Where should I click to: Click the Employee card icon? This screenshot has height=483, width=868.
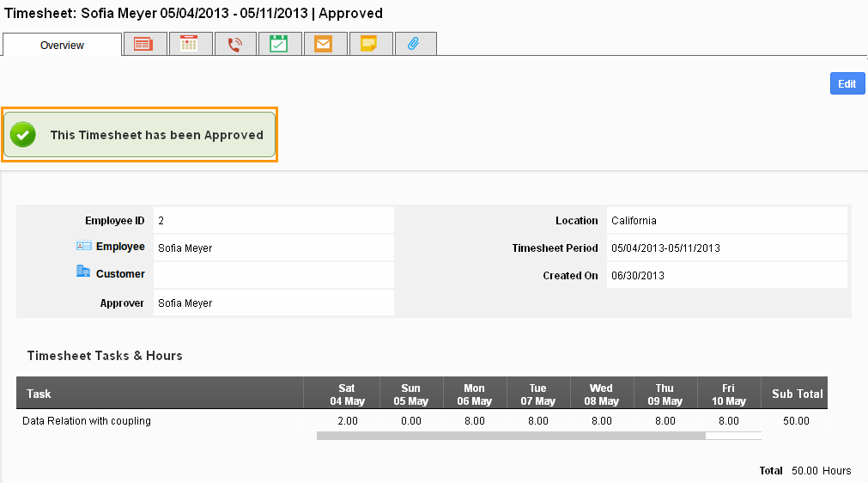[84, 246]
